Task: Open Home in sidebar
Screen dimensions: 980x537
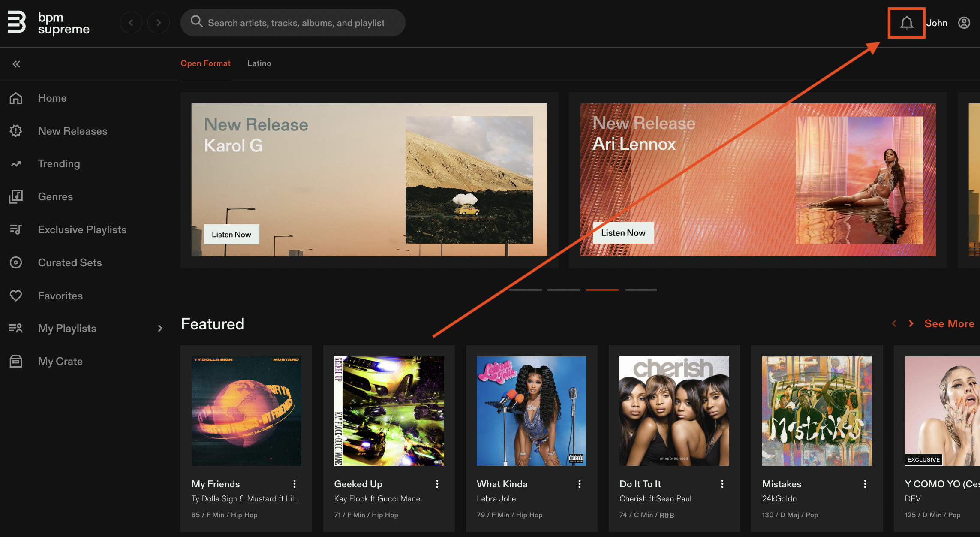Action: click(x=52, y=98)
